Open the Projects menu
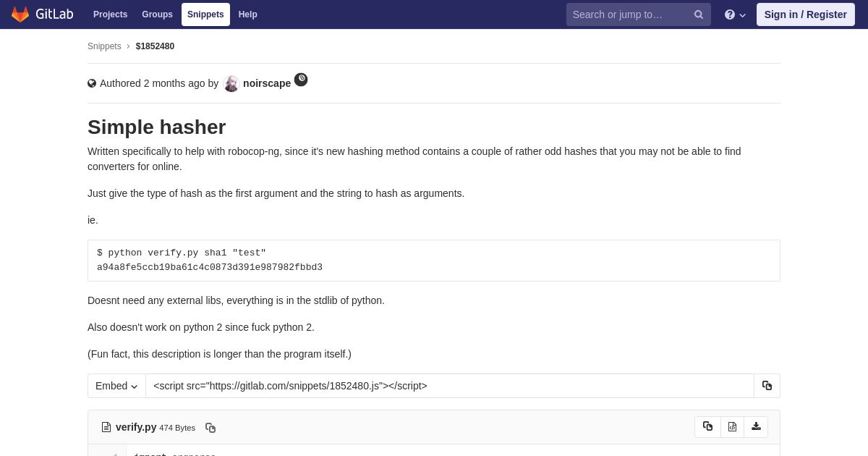The height and width of the screenshot is (456, 868). click(x=110, y=14)
